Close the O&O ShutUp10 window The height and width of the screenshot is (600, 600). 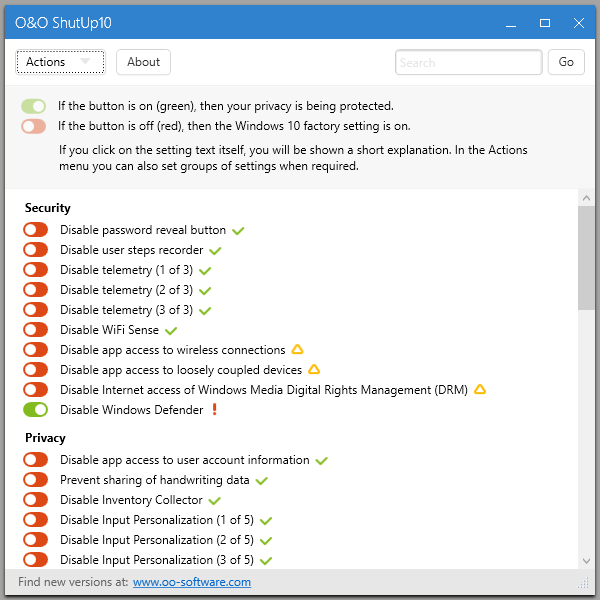click(x=579, y=23)
